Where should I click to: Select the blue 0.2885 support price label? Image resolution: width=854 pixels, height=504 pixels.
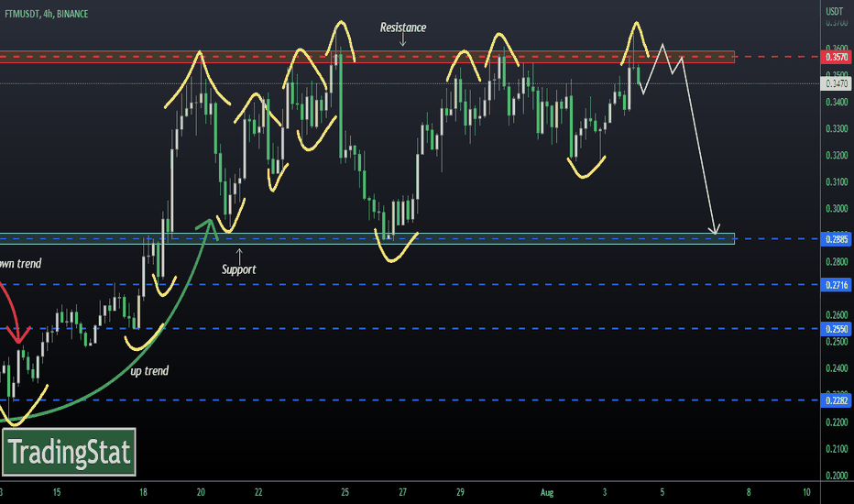(836, 239)
